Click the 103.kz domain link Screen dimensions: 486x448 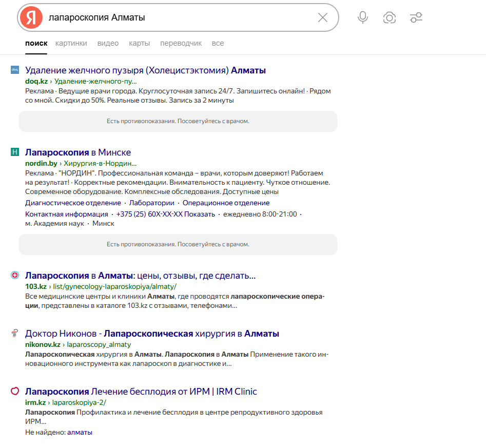pyautogui.click(x=35, y=286)
